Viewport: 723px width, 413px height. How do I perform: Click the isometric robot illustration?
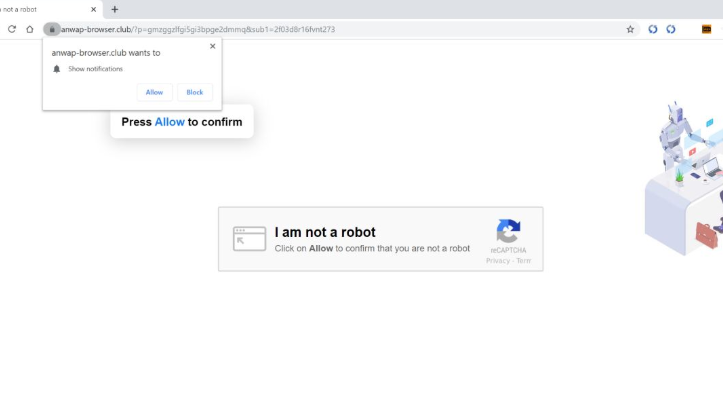point(686,178)
